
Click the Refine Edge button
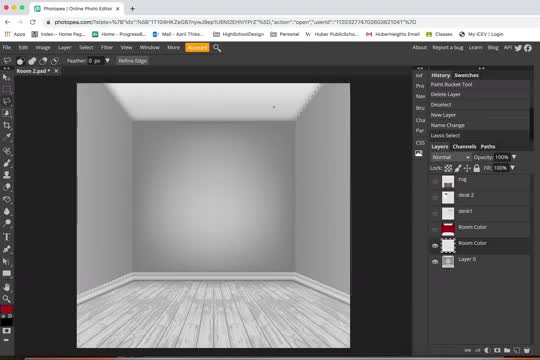[x=133, y=61]
